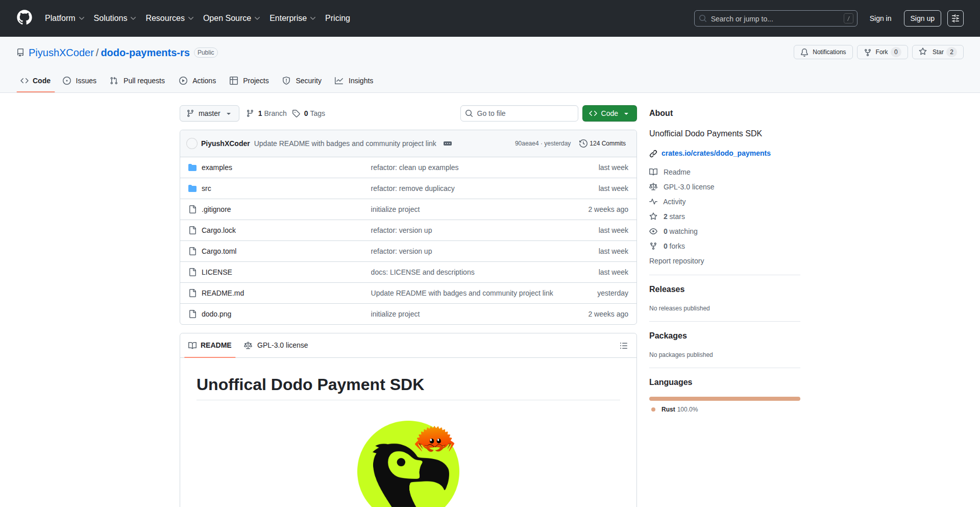This screenshot has width=980, height=507.
Task: Switch to the Issues tab
Action: [x=80, y=81]
